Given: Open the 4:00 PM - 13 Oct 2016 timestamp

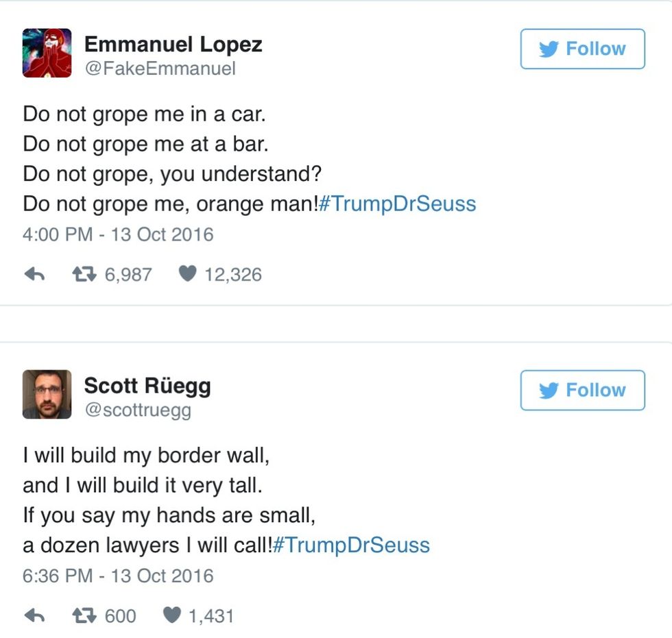Looking at the screenshot, I should click(118, 234).
